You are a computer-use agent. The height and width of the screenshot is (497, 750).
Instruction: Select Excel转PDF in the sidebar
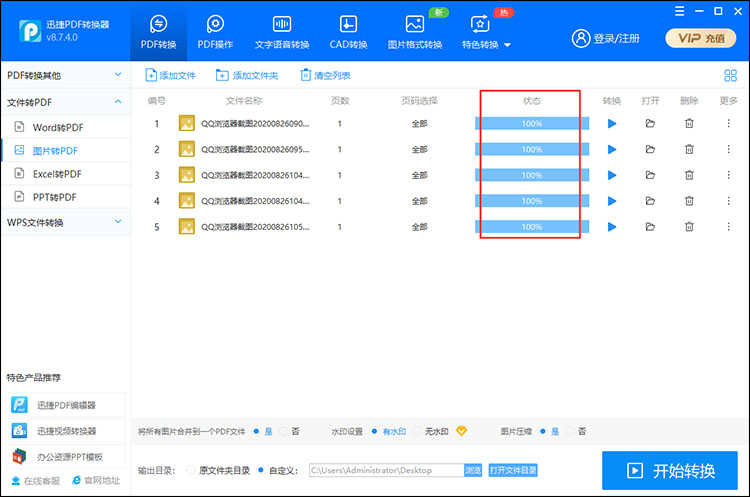coord(66,174)
